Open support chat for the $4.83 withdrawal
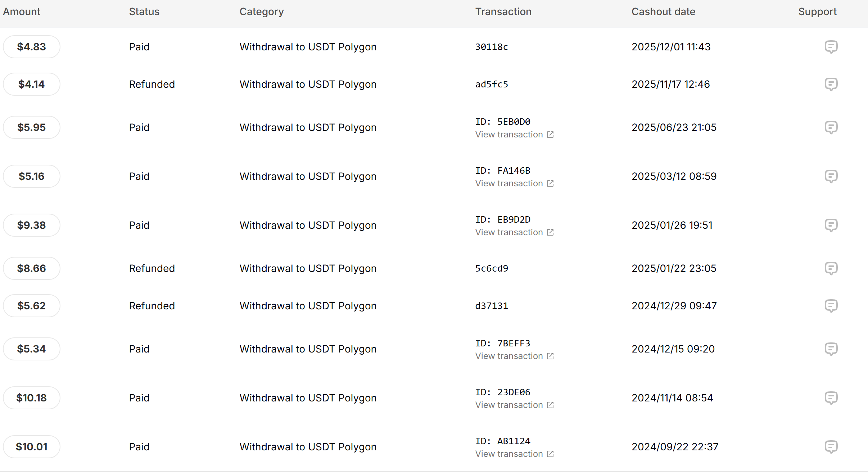Viewport: 868px width, 473px height. 831,47
